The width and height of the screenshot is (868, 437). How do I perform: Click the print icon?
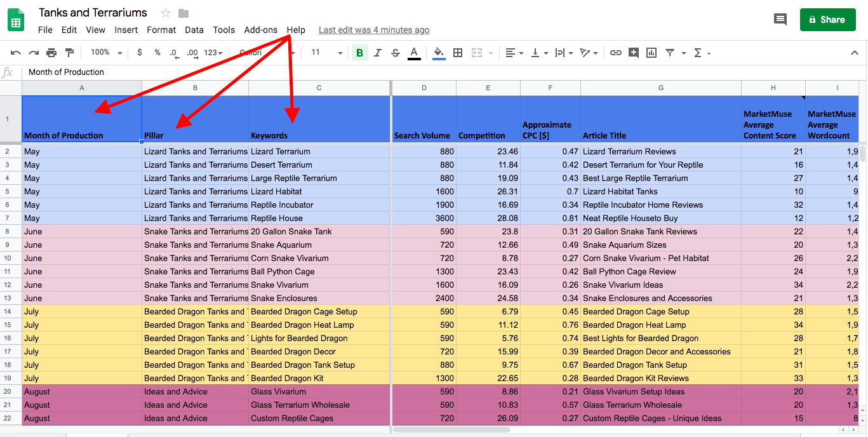51,53
